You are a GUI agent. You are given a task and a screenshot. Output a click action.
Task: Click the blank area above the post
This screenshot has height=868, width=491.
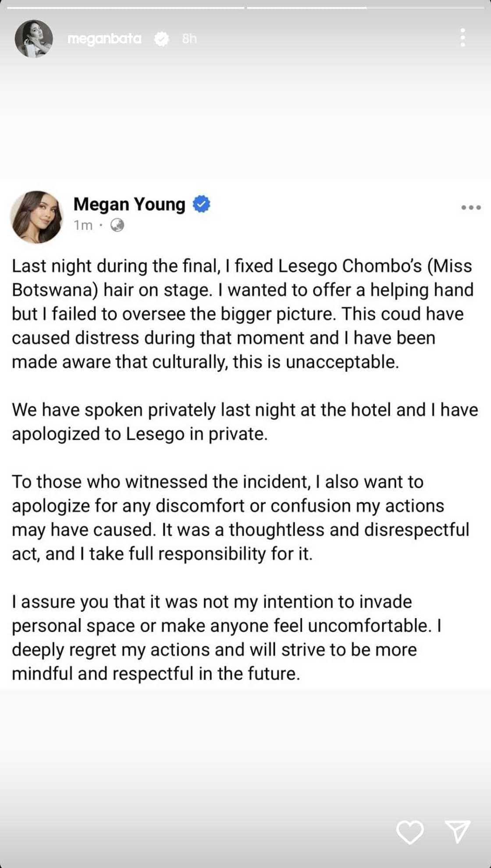(245, 118)
